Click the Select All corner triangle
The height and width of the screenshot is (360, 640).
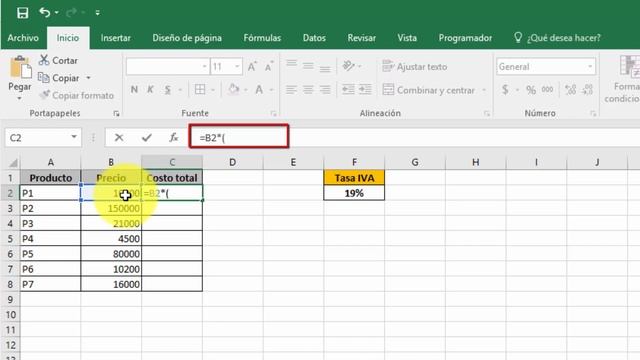pyautogui.click(x=13, y=163)
